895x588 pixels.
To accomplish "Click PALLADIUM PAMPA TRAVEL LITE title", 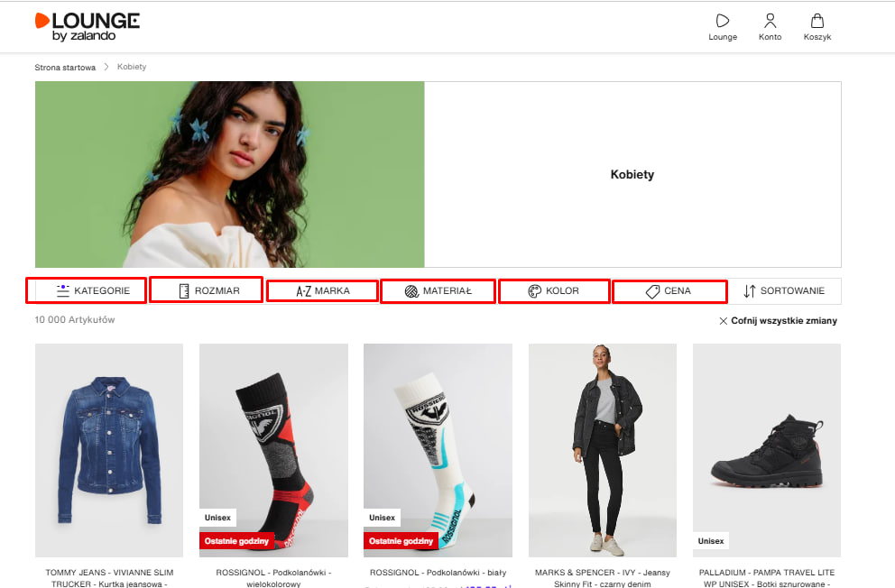I will point(767,578).
